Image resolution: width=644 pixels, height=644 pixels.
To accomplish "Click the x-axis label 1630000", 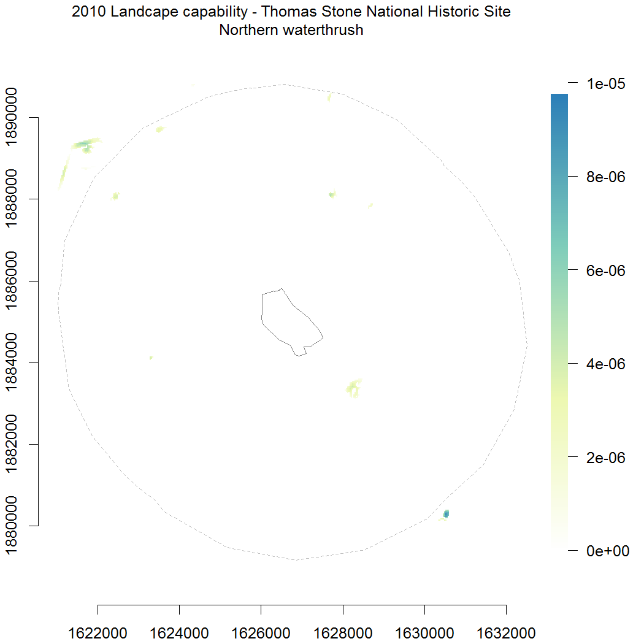I will pyautogui.click(x=424, y=633).
